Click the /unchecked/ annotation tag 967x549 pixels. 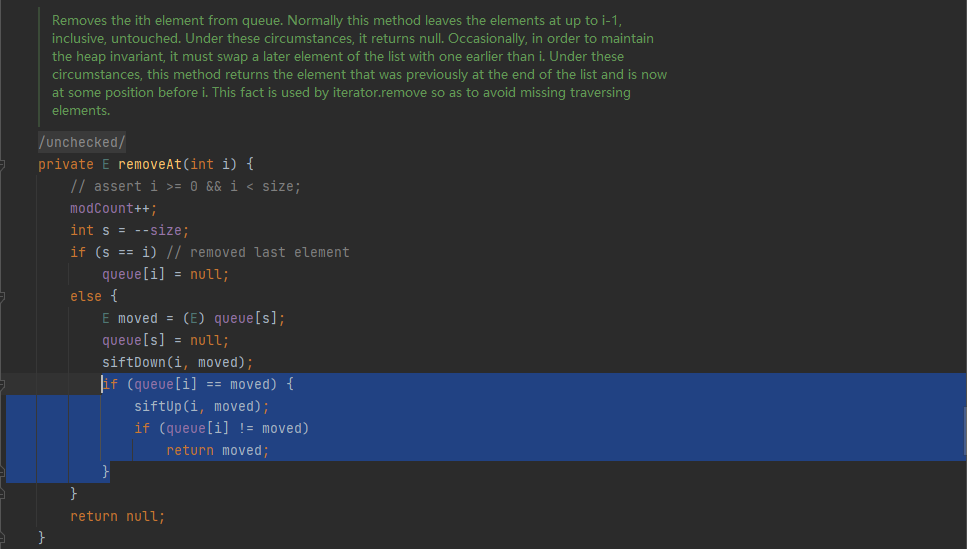82,142
